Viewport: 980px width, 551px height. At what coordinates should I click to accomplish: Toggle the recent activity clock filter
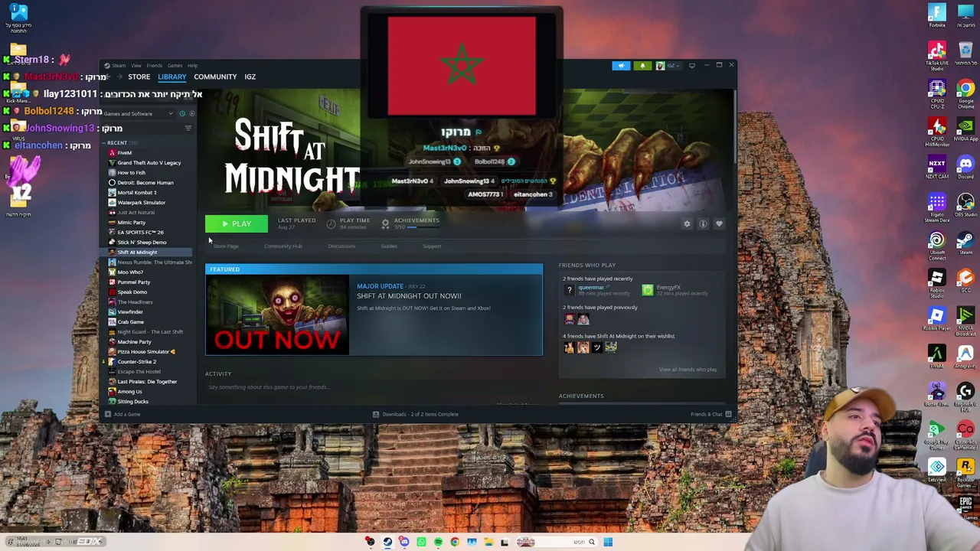(182, 114)
